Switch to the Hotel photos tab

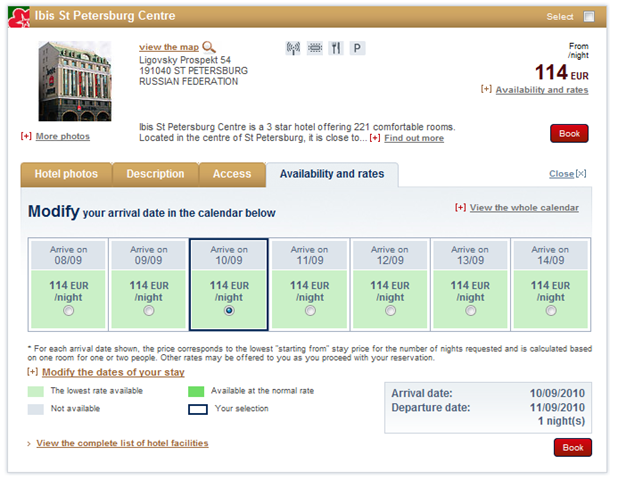point(66,174)
